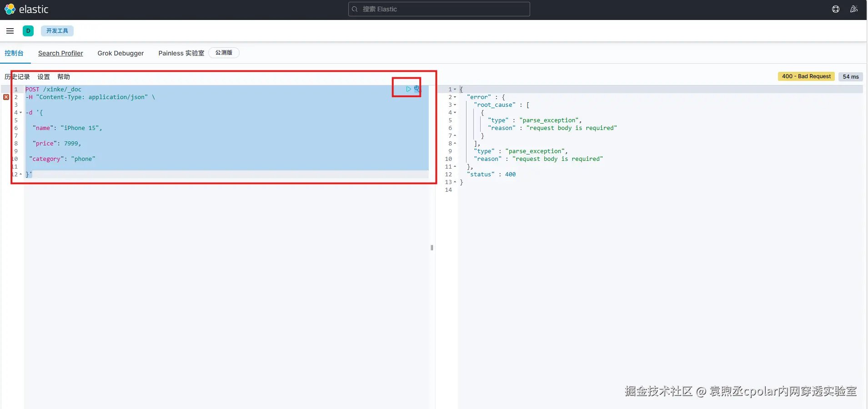Open the hamburger navigation menu
The height and width of the screenshot is (409, 868).
10,31
